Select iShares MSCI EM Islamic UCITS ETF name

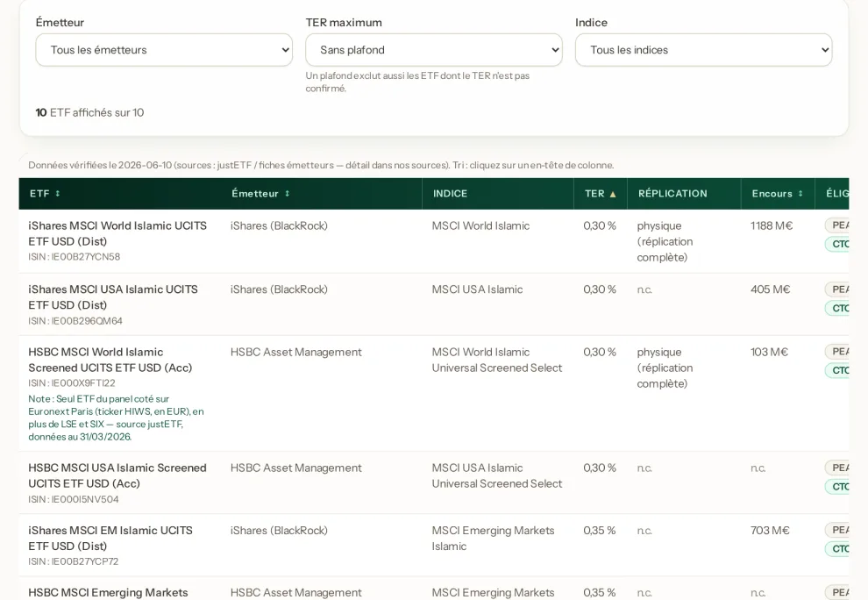click(x=110, y=538)
